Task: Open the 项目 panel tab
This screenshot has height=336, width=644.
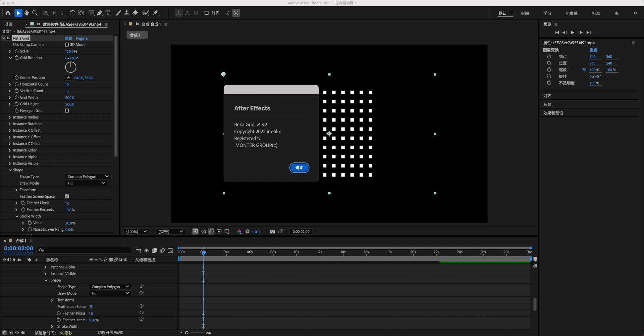Action: (8, 24)
